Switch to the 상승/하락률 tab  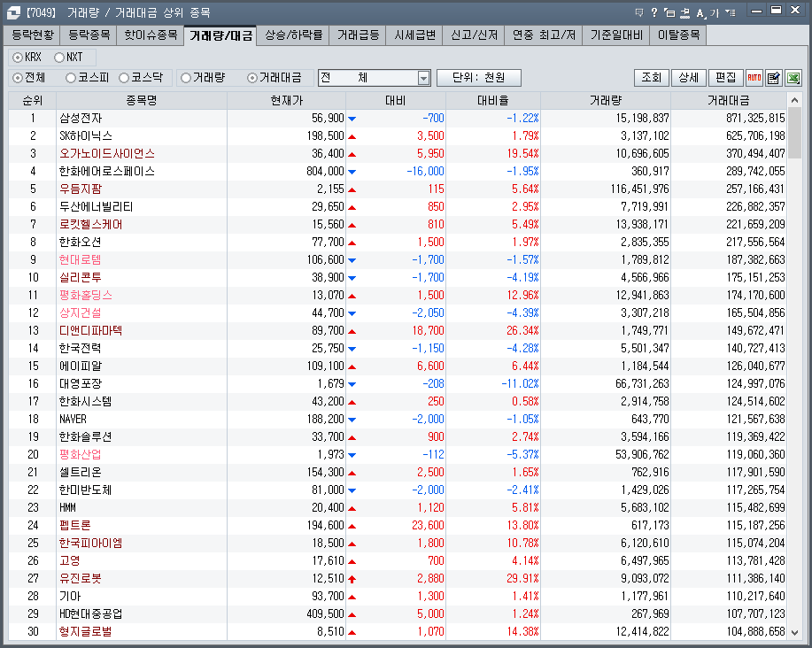[x=294, y=35]
